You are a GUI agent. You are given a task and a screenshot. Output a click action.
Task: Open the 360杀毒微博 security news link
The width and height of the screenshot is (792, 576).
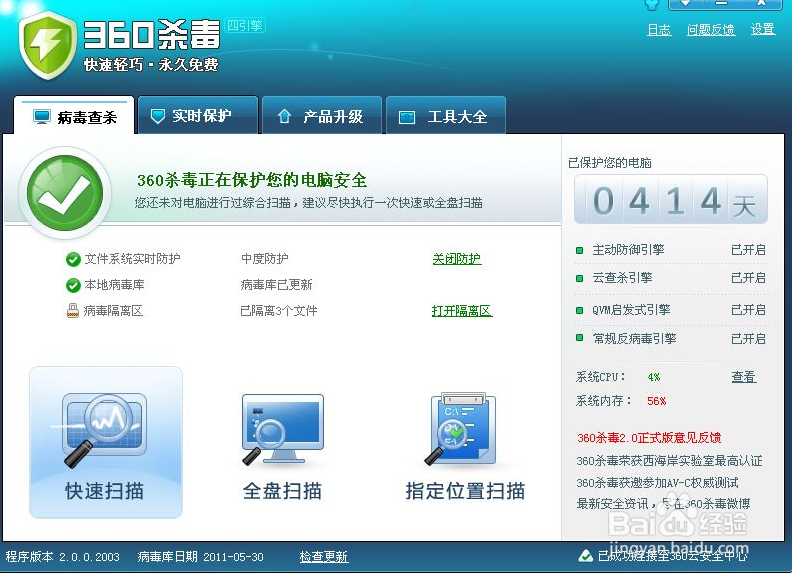663,503
